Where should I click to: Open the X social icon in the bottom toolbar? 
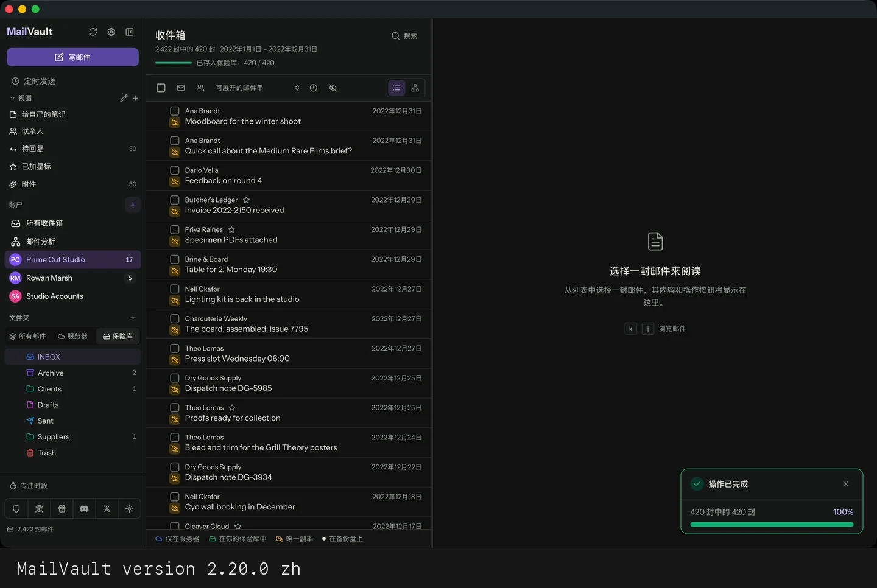point(107,509)
